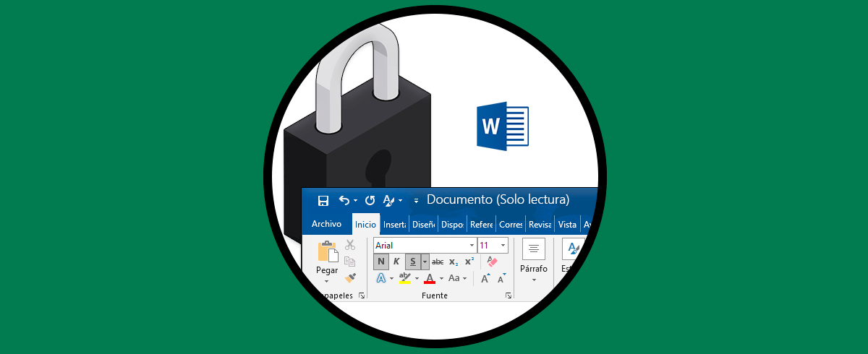The width and height of the screenshot is (868, 354).
Task: Toggle underline S formatting
Action: (x=413, y=262)
